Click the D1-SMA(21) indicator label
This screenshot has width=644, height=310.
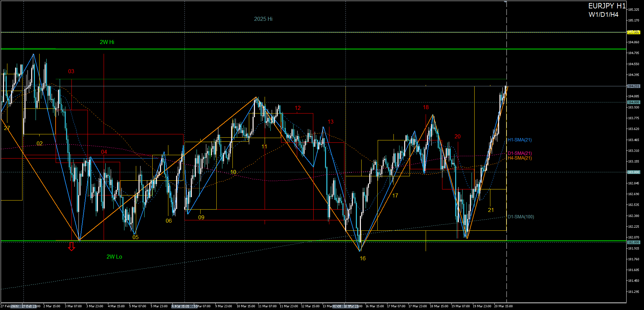click(520, 153)
